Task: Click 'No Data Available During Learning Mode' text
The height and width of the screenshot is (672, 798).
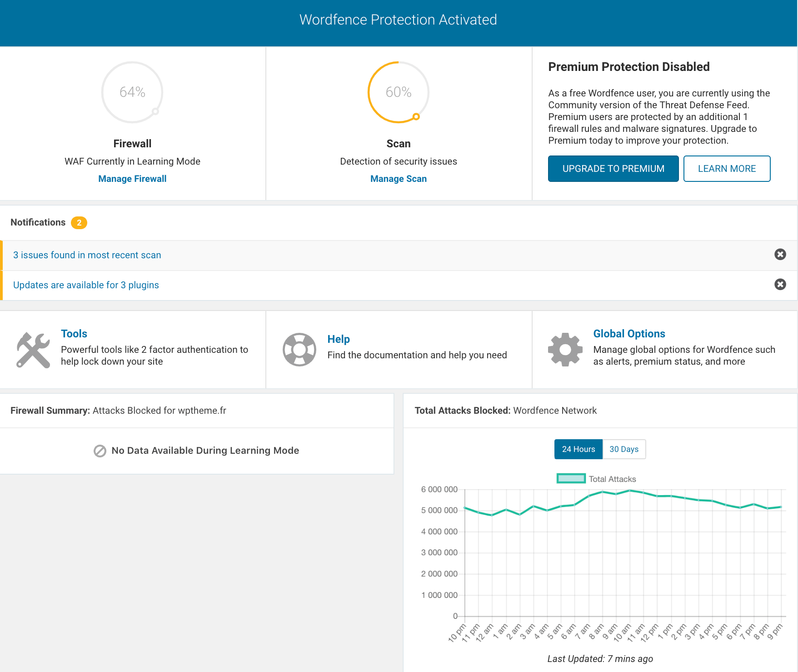Action: click(205, 451)
